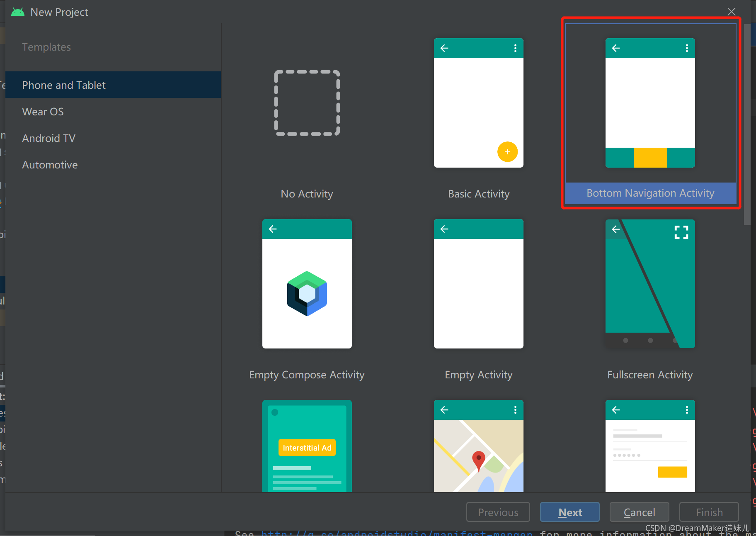Click the fullscreen expand icon in Fullscreen Activity preview
This screenshot has width=756, height=536.
tap(681, 232)
